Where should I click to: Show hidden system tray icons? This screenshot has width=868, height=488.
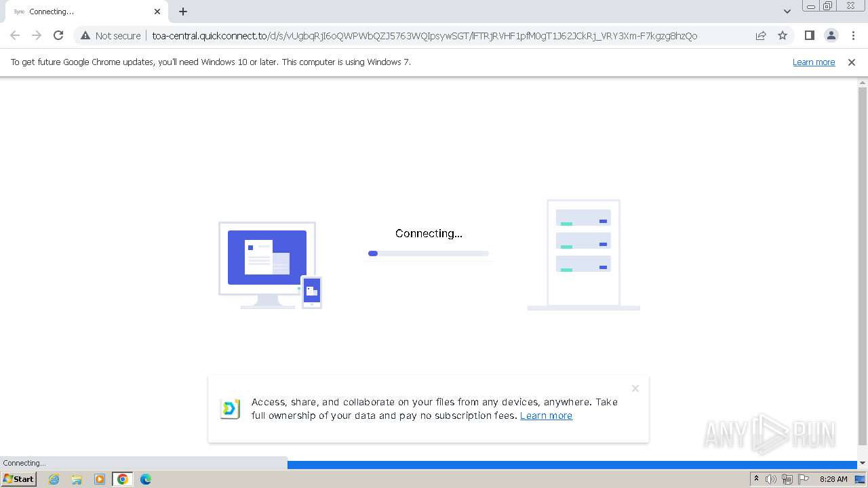pos(756,479)
